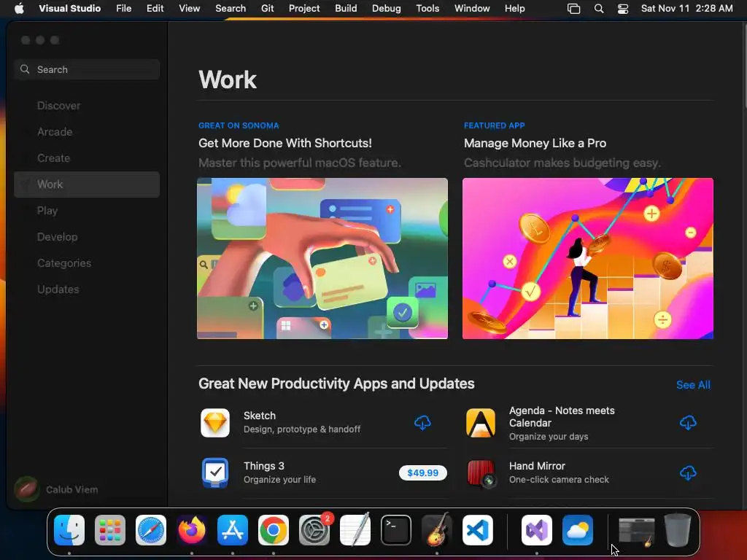Image resolution: width=747 pixels, height=560 pixels.
Task: Open the Window menu
Action: pyautogui.click(x=472, y=8)
